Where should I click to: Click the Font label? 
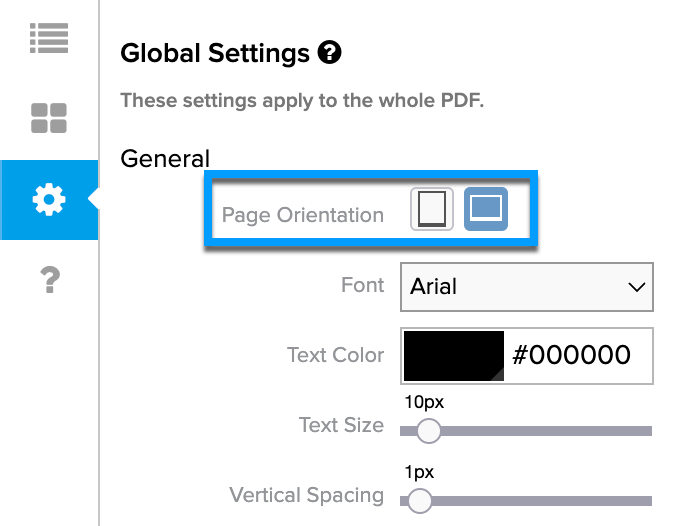(362, 285)
